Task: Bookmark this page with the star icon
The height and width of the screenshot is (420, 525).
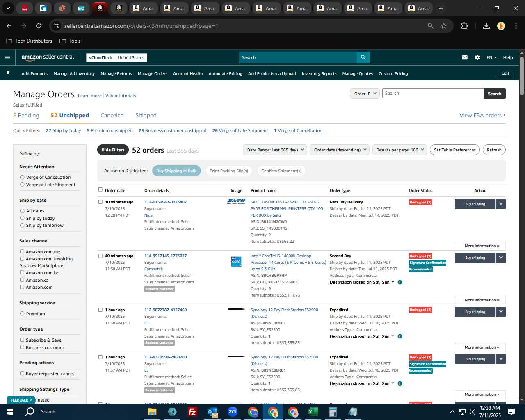Action: [x=444, y=26]
